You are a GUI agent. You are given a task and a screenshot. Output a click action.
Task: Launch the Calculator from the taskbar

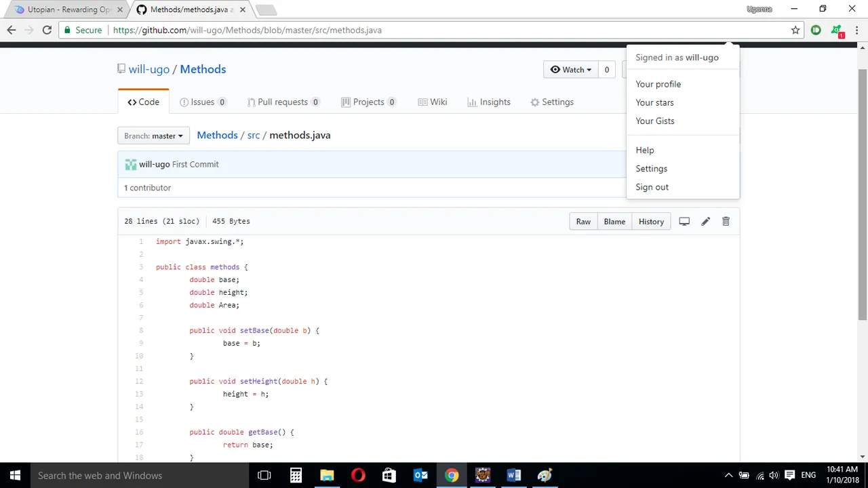(296, 475)
